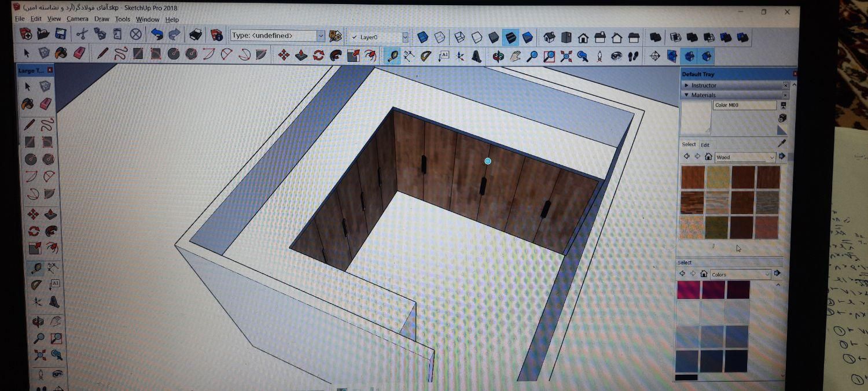This screenshot has height=391, width=868.
Task: Pick the magenta color swatch
Action: click(x=689, y=290)
